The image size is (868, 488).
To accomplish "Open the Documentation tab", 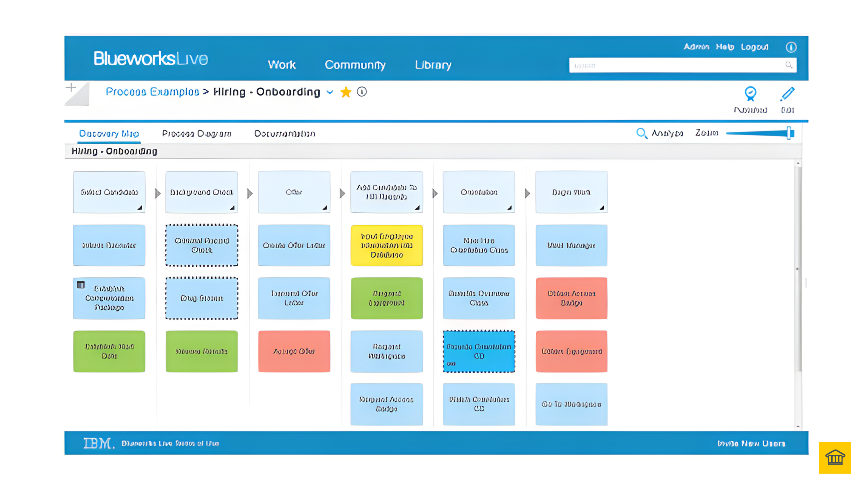I will 284,134.
